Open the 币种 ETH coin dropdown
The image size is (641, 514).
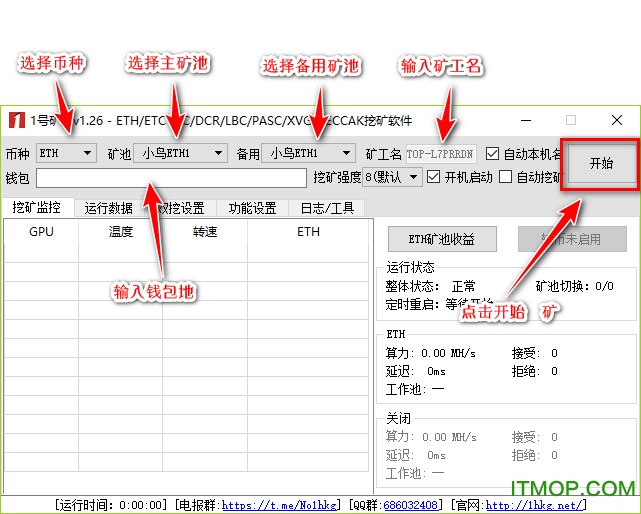pos(66,153)
